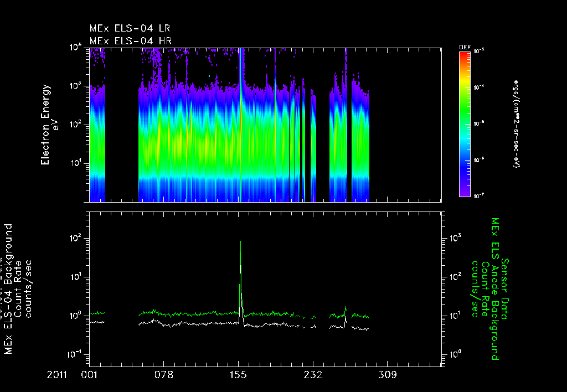The image size is (567, 392).
Task: Click the colorbar units label ergs/(cm**2-sr-sec-eV)
Action: tap(517, 123)
